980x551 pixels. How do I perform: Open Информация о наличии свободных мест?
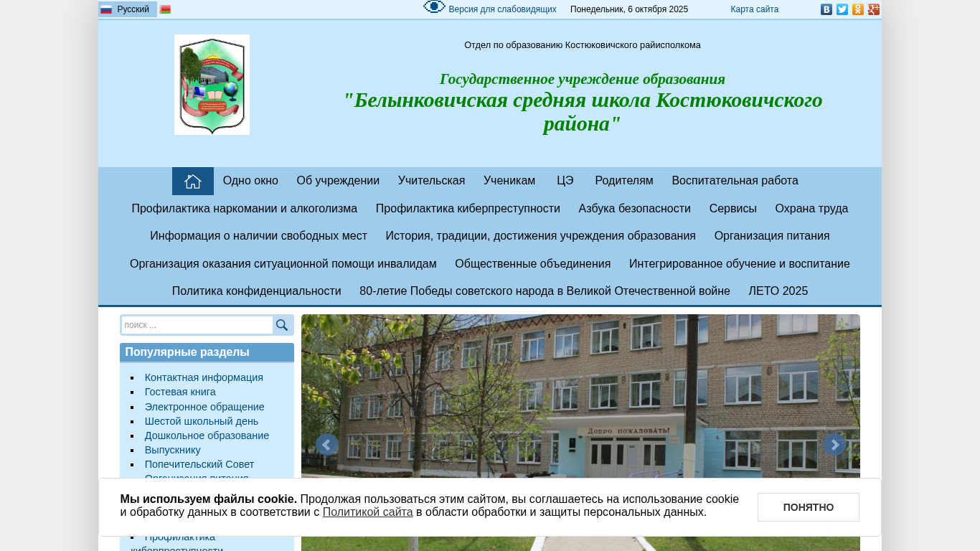(x=258, y=236)
